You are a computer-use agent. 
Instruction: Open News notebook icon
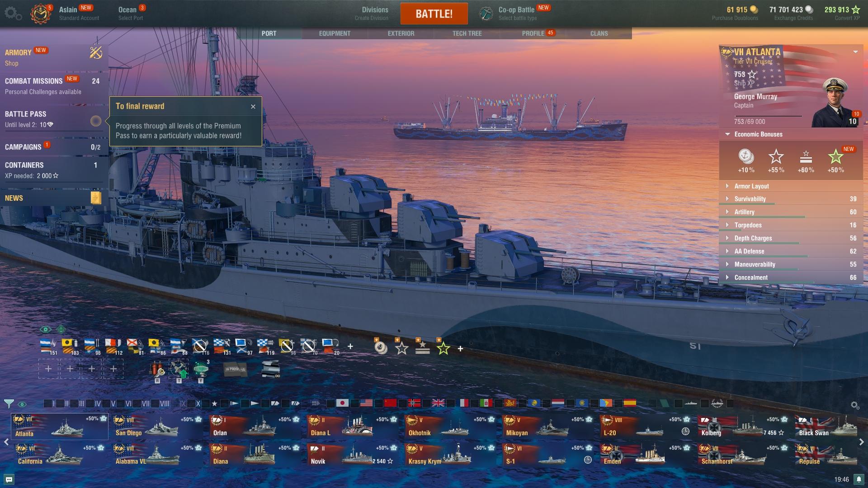point(96,198)
